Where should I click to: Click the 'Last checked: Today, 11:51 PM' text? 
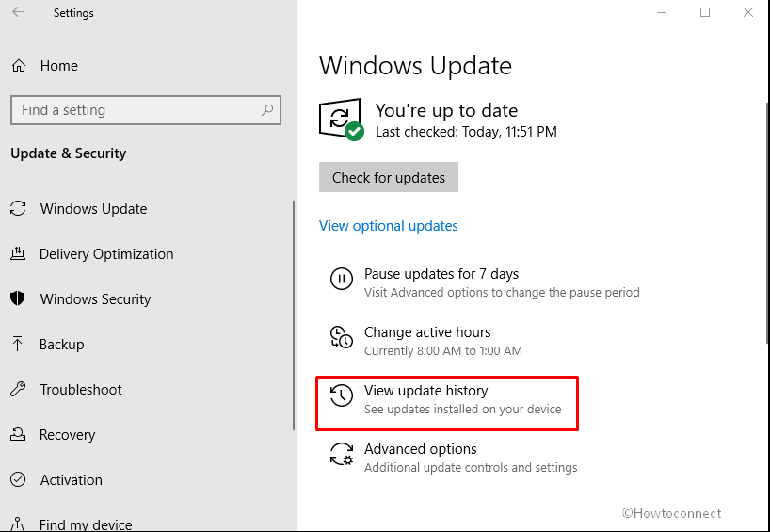pyautogui.click(x=466, y=132)
